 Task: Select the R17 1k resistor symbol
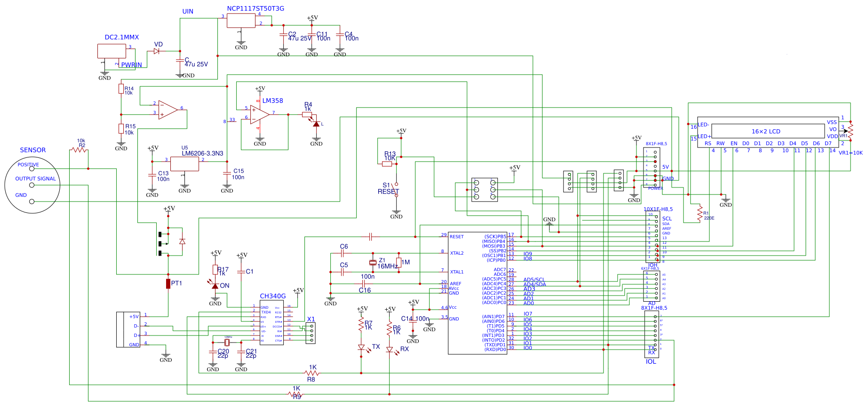pos(215,270)
